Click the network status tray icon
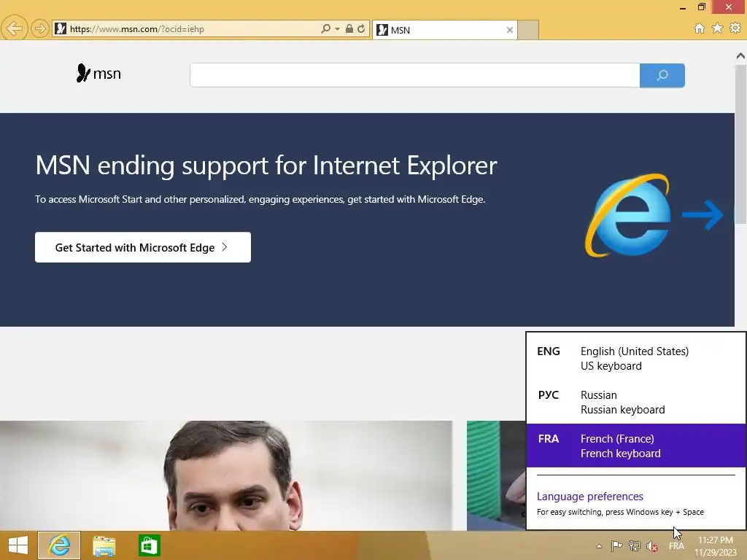This screenshot has height=560, width=747. click(x=635, y=545)
